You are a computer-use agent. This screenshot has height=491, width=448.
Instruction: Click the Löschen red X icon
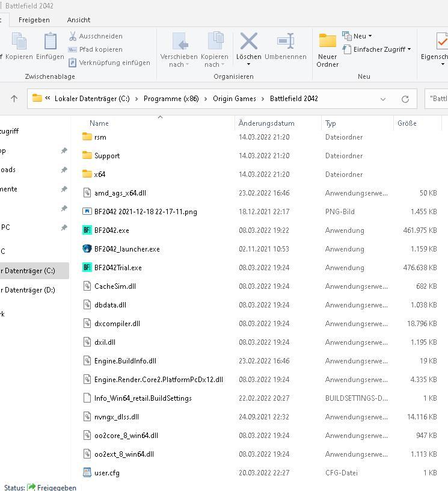pos(249,41)
